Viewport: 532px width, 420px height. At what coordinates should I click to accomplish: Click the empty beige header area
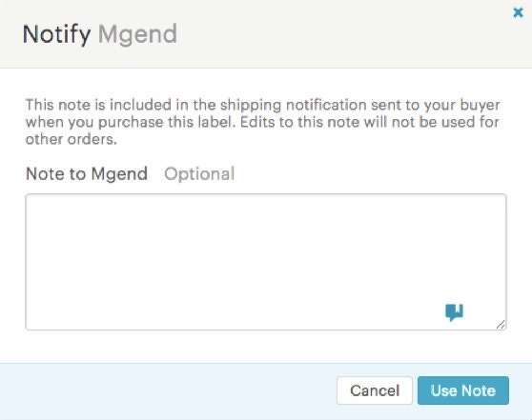(339, 34)
